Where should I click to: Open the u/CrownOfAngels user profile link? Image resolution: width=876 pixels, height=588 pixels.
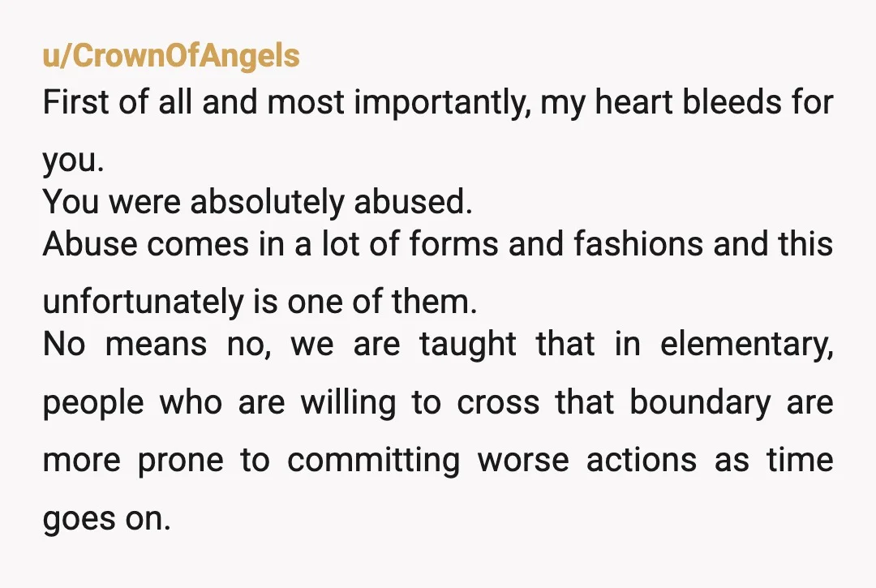(x=171, y=57)
